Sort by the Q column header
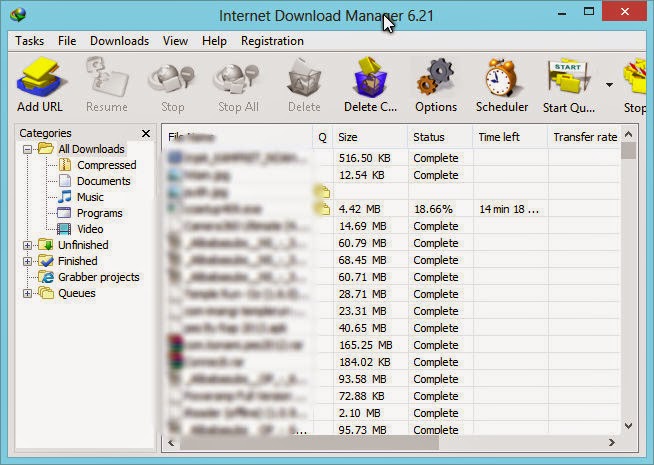The height and width of the screenshot is (465, 654). [322, 137]
